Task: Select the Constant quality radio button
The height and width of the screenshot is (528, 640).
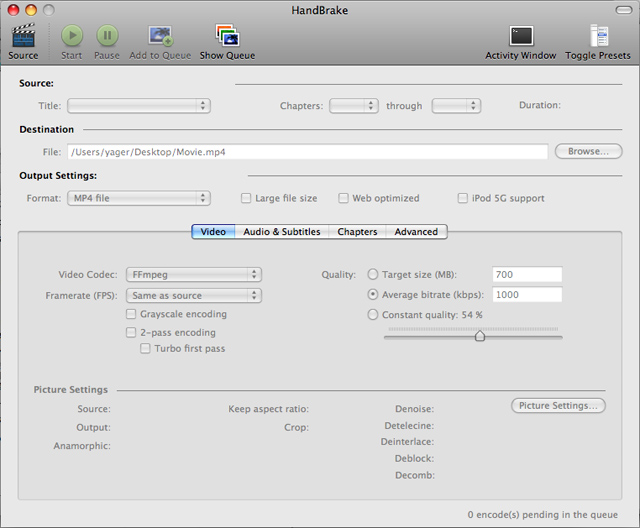Action: click(x=374, y=315)
